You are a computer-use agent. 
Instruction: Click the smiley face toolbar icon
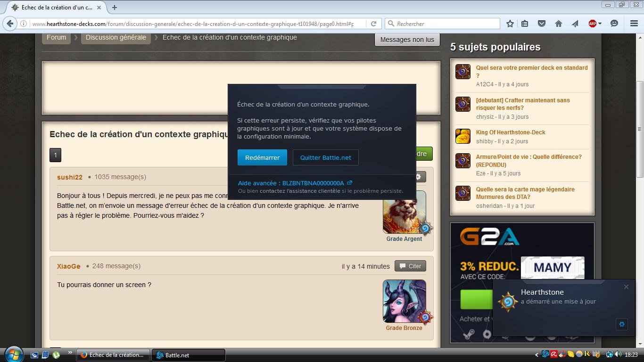(614, 24)
